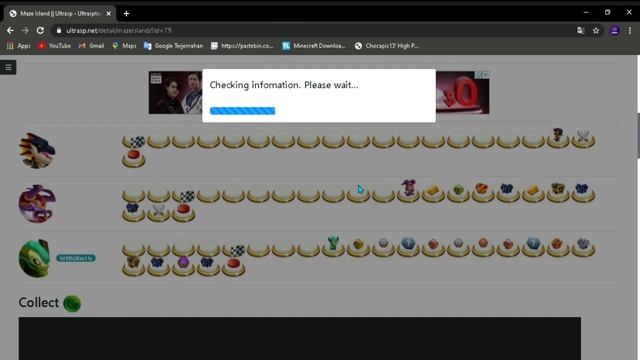Click hooded character tile in dark dragon path
Image resolution: width=640 pixels, height=360 pixels.
558,138
